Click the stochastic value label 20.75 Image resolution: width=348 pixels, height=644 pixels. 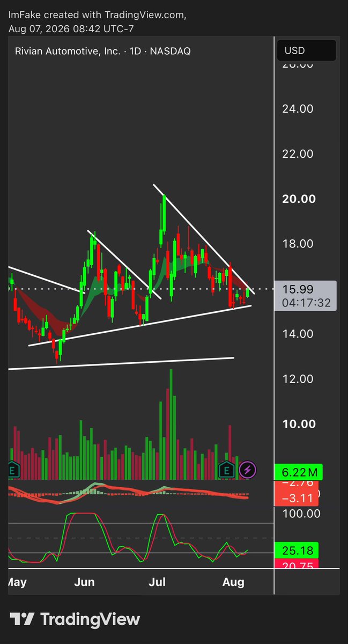(x=297, y=563)
